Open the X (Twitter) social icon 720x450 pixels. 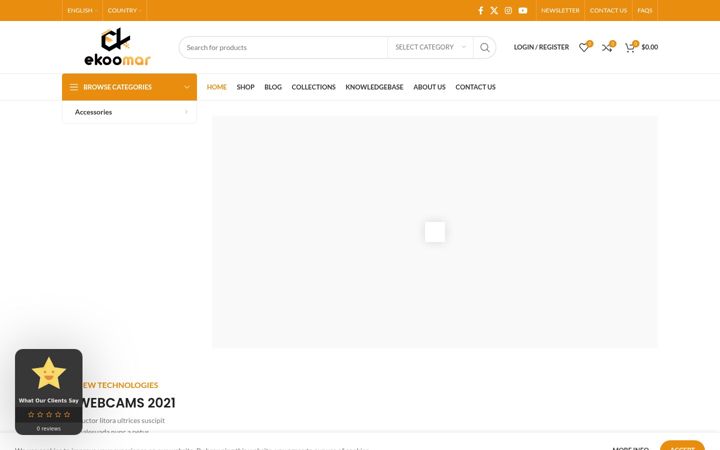(x=494, y=10)
